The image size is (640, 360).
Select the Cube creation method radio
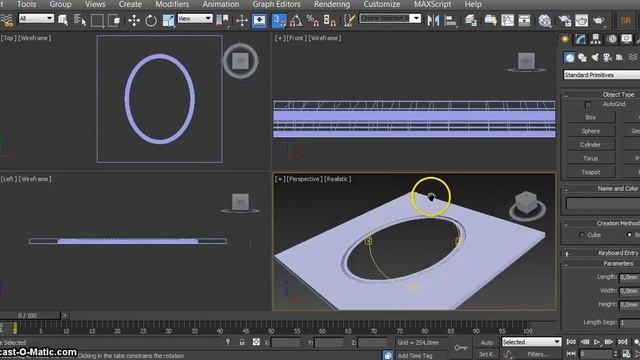[582, 235]
